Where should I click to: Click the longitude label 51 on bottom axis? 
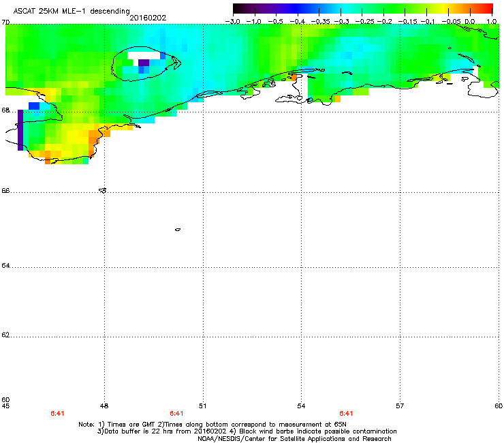point(202,406)
